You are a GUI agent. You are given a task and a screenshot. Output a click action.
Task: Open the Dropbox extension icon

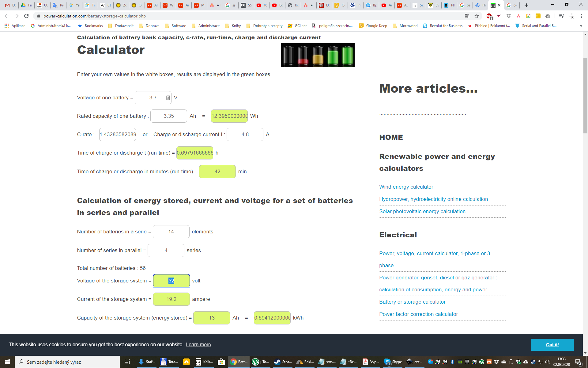(x=509, y=16)
